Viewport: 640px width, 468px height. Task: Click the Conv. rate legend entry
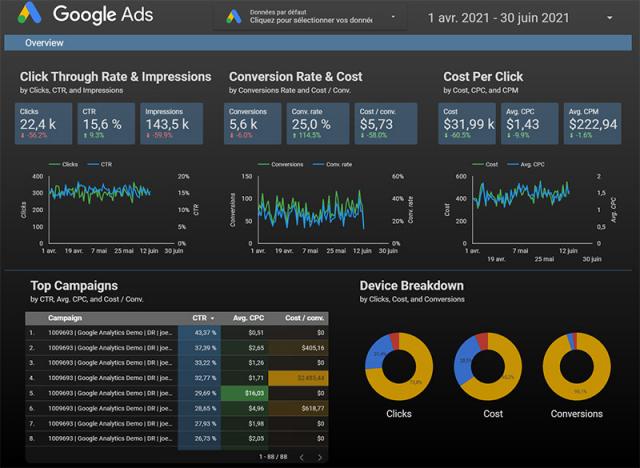[x=332, y=164]
